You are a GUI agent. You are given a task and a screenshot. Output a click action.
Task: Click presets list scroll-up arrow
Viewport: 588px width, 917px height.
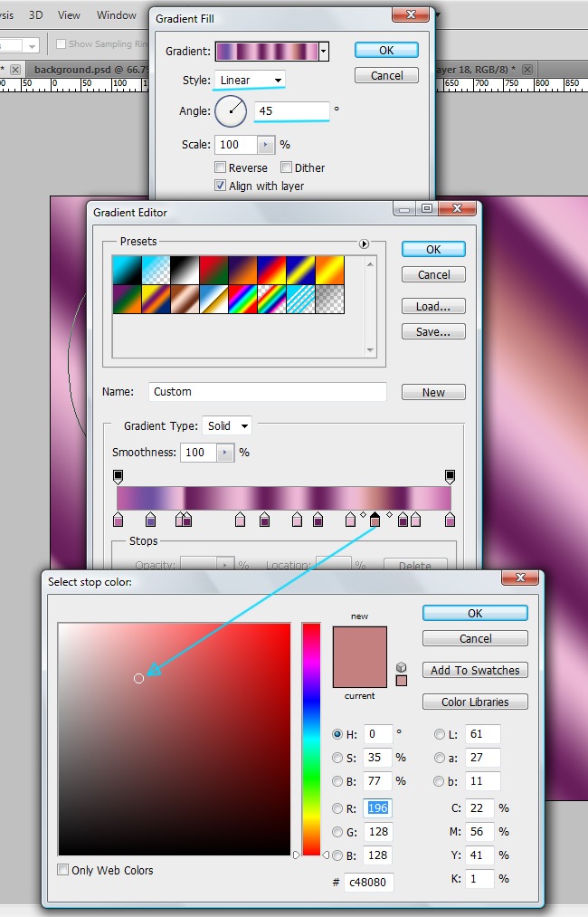point(370,264)
